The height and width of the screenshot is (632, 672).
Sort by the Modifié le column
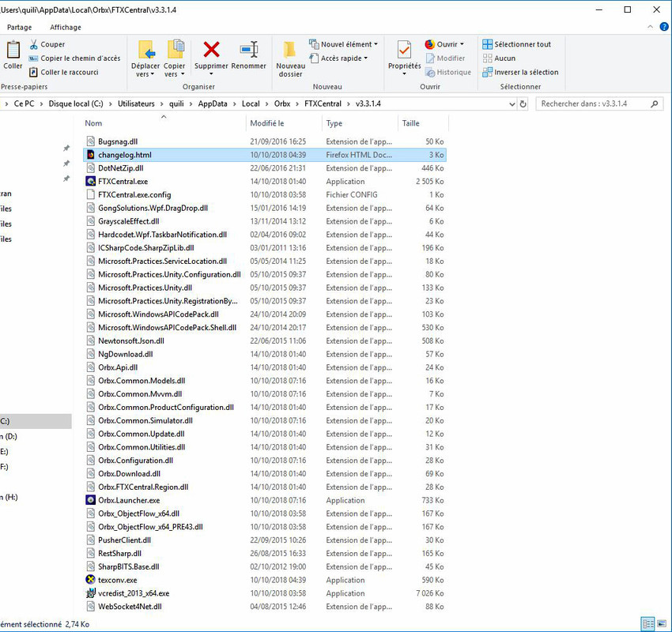pyautogui.click(x=267, y=123)
